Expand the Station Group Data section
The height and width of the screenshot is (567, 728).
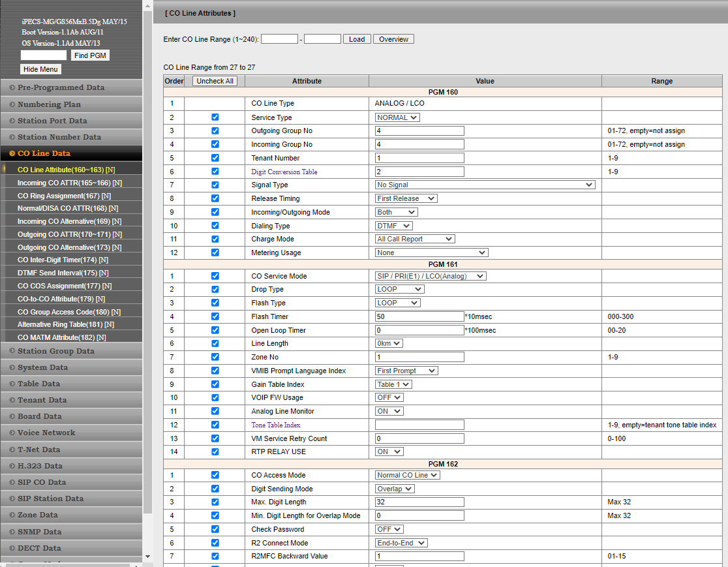(x=55, y=351)
